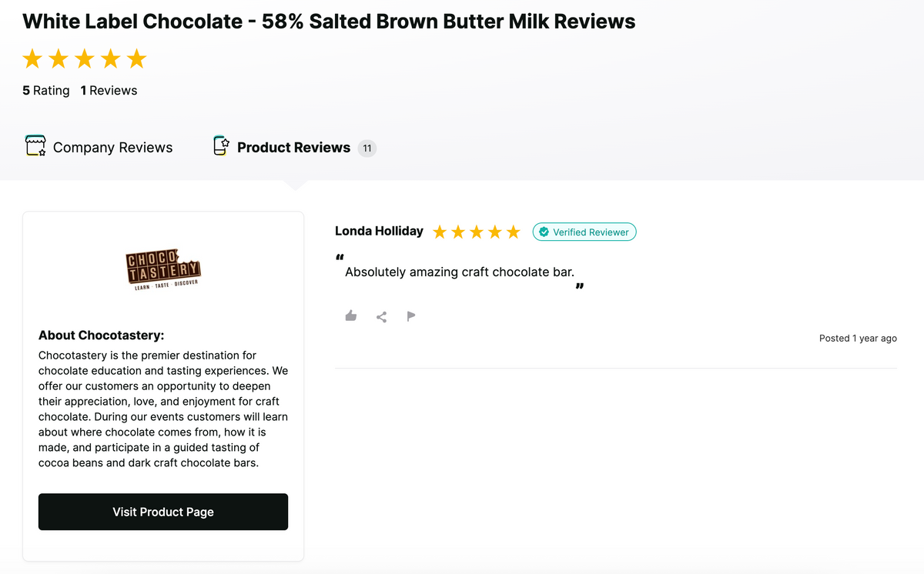This screenshot has width=924, height=574.
Task: Select the Product Reviews tab
Action: (293, 147)
